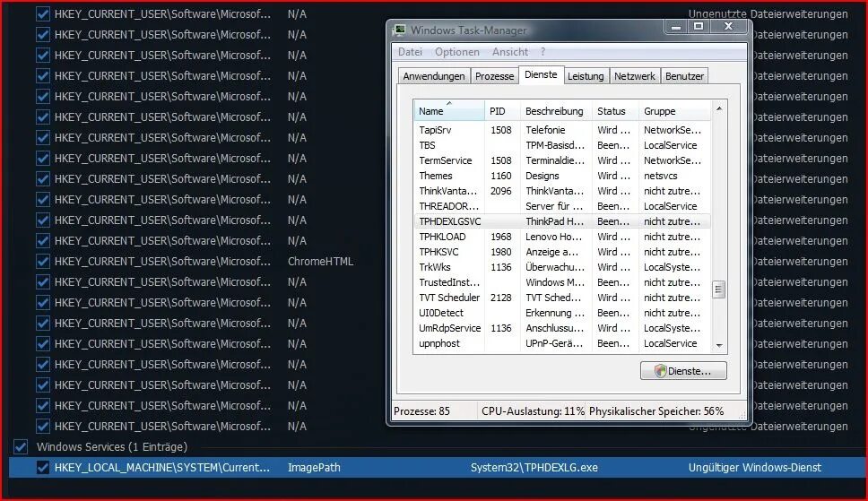Switch to the Benutzer tab

click(x=684, y=76)
